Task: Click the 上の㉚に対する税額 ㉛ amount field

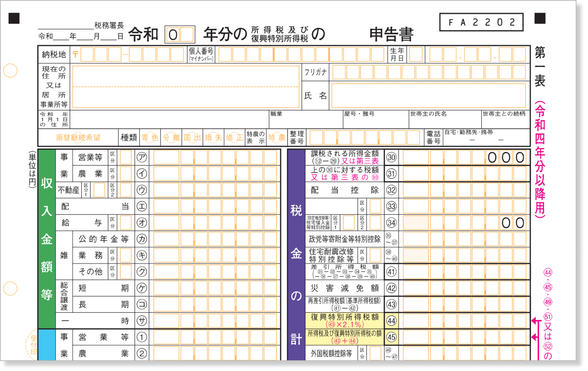Action: pyautogui.click(x=465, y=174)
